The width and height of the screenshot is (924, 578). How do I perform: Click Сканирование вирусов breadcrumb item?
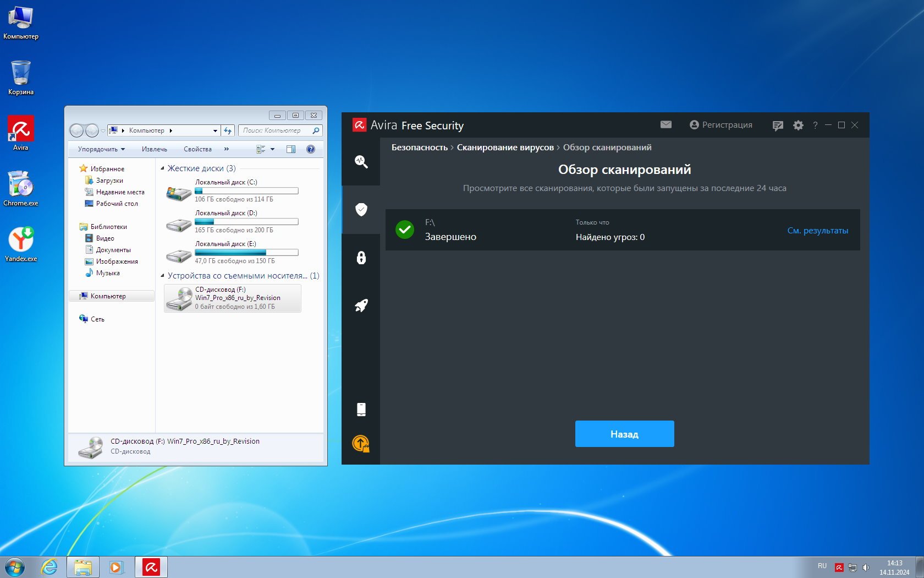point(505,148)
